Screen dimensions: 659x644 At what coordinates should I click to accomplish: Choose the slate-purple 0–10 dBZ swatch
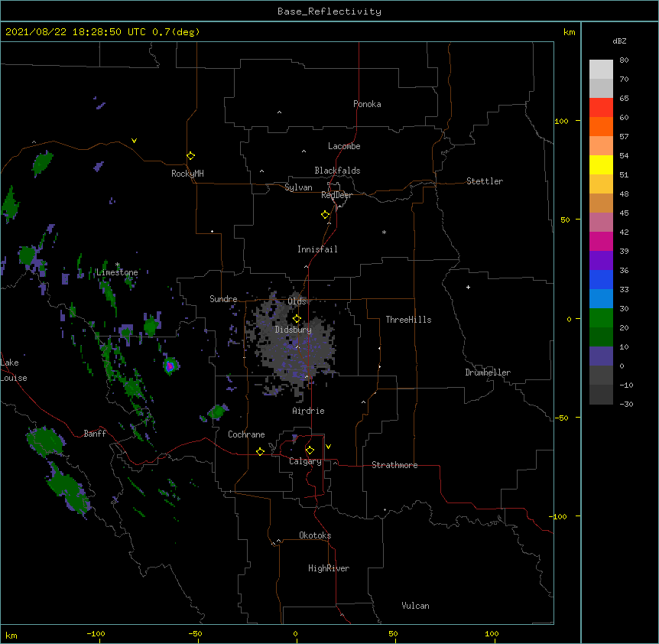601,356
